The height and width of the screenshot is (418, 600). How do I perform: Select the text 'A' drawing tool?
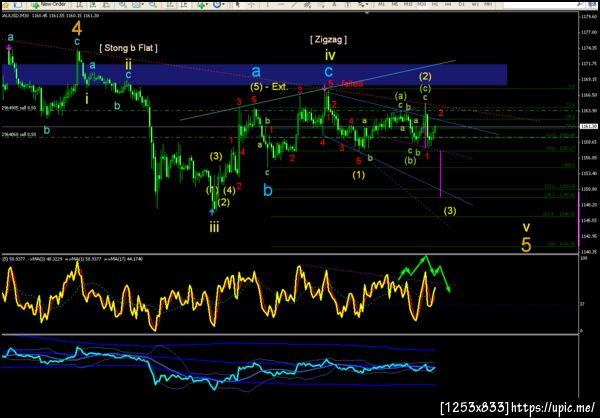coord(334,5)
